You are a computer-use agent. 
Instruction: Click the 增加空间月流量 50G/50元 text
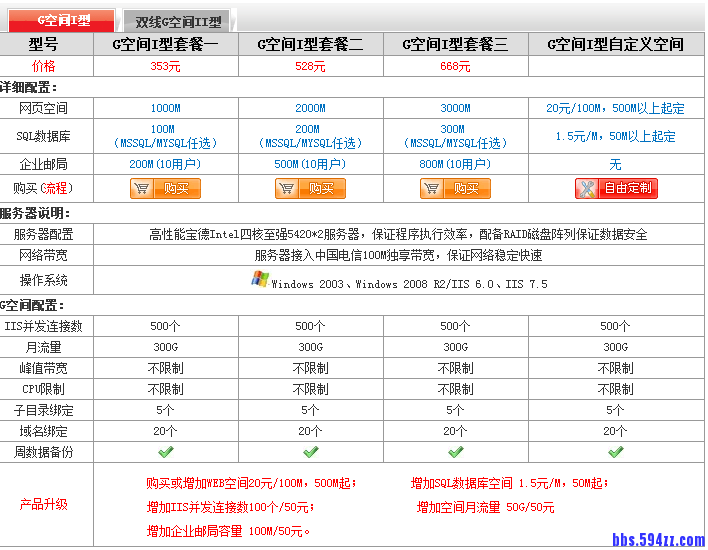point(485,508)
